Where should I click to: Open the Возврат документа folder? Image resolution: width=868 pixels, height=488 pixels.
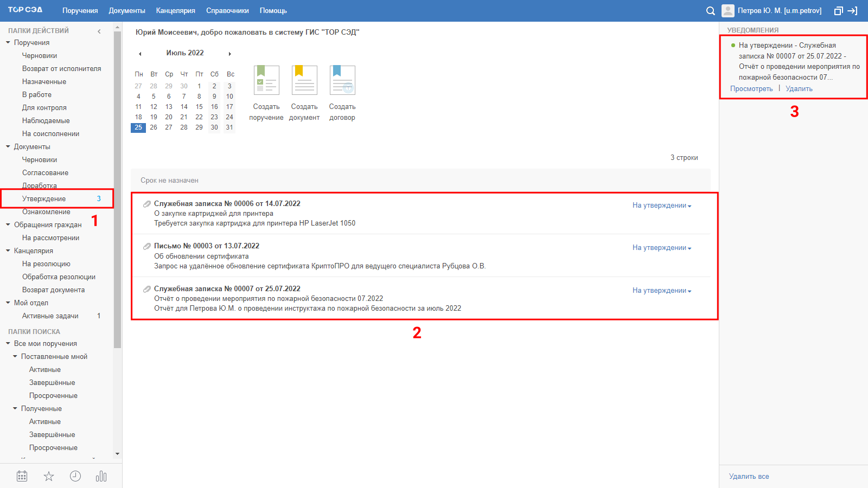53,290
